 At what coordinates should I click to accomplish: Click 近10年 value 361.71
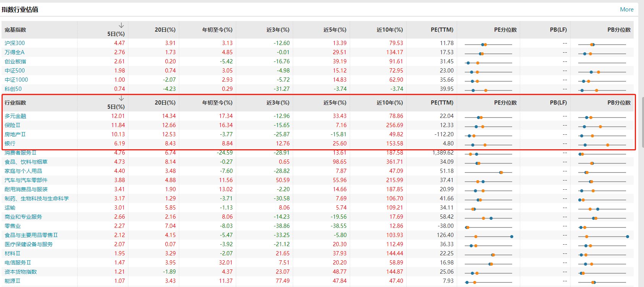[x=395, y=162]
